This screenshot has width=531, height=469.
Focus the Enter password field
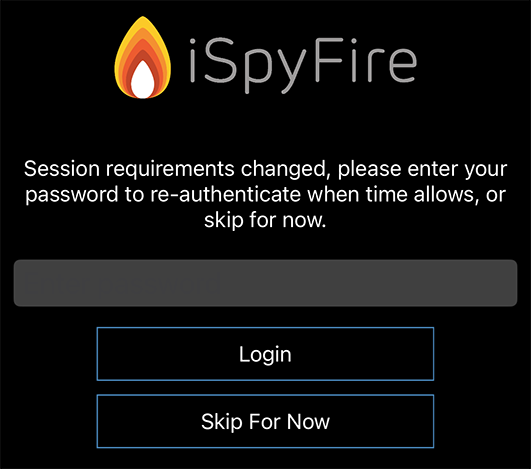(x=265, y=283)
